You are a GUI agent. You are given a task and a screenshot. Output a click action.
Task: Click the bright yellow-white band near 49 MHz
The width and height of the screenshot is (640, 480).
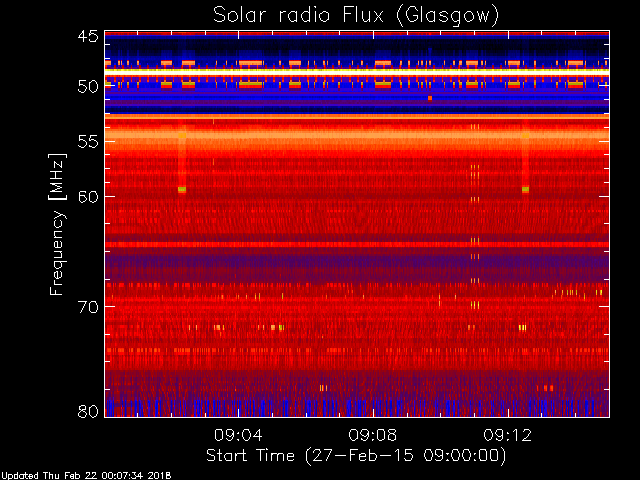[x=357, y=71]
